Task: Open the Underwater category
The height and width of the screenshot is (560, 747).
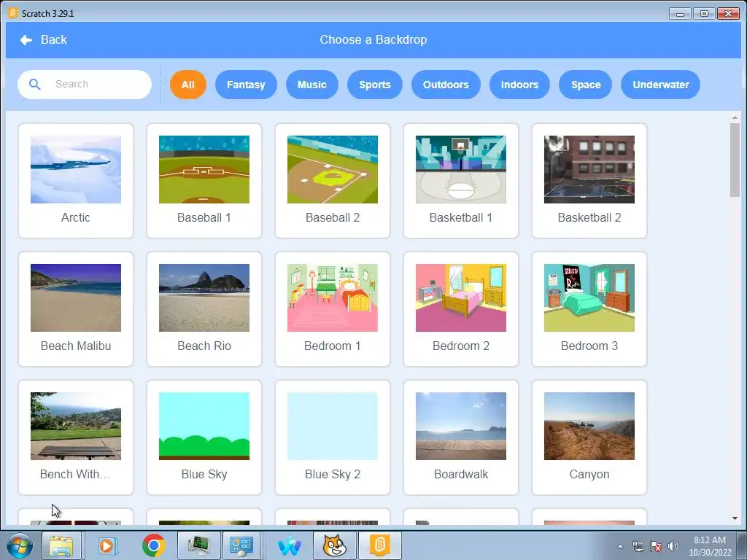Action: point(660,85)
